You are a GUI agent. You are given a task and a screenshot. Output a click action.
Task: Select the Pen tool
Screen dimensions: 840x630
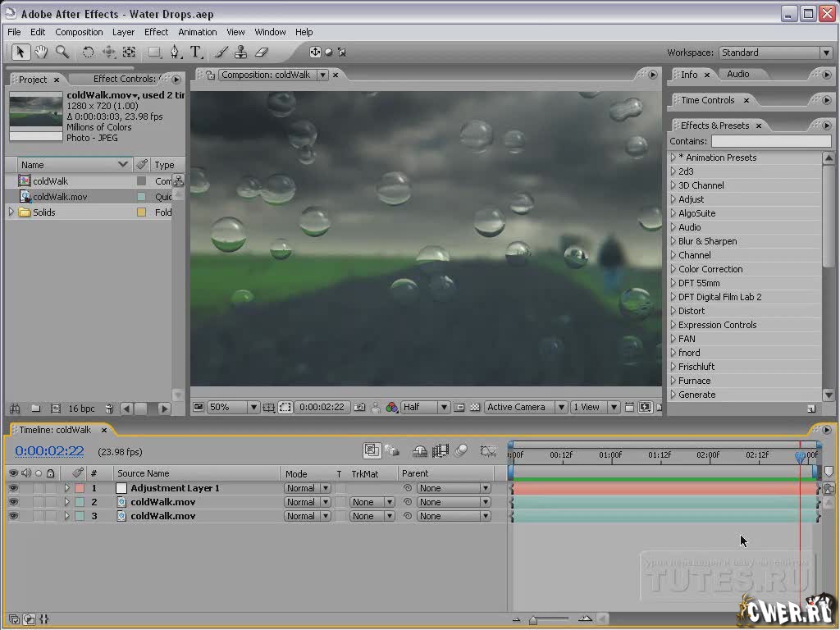[x=175, y=52]
